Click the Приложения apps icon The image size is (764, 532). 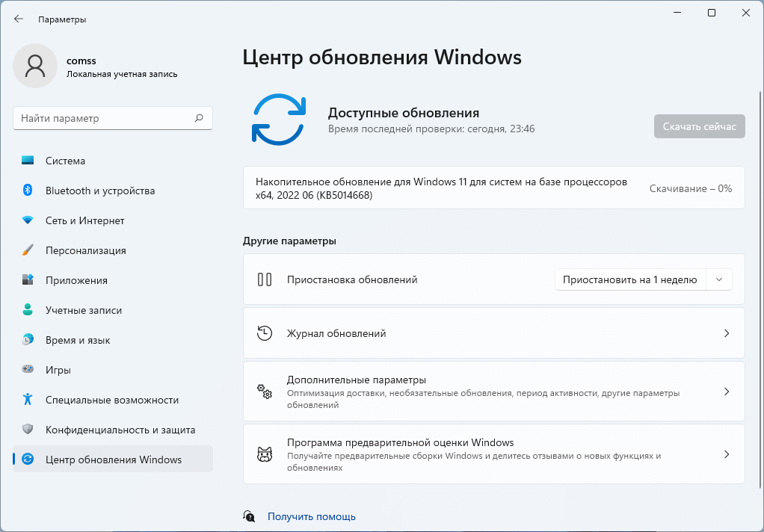click(x=28, y=280)
